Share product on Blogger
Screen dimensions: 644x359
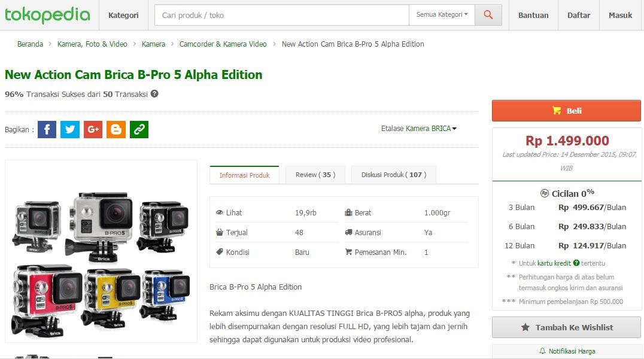[116, 129]
